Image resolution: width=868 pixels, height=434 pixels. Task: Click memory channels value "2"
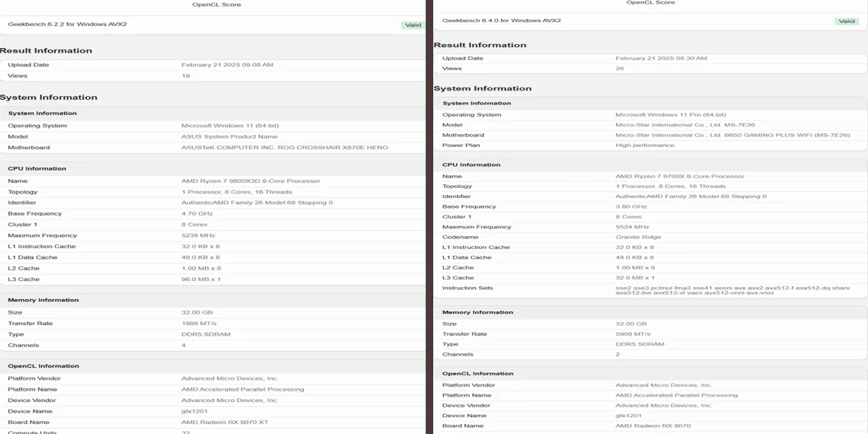[617, 354]
